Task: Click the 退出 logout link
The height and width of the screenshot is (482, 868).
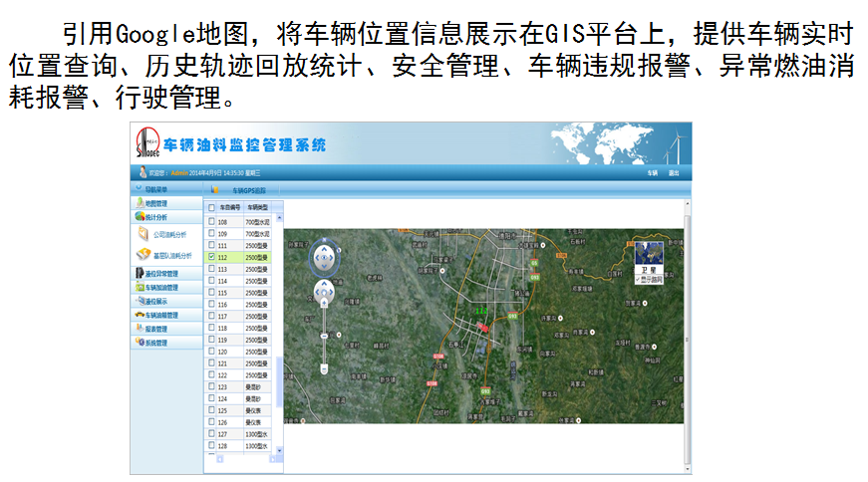Action: (674, 173)
